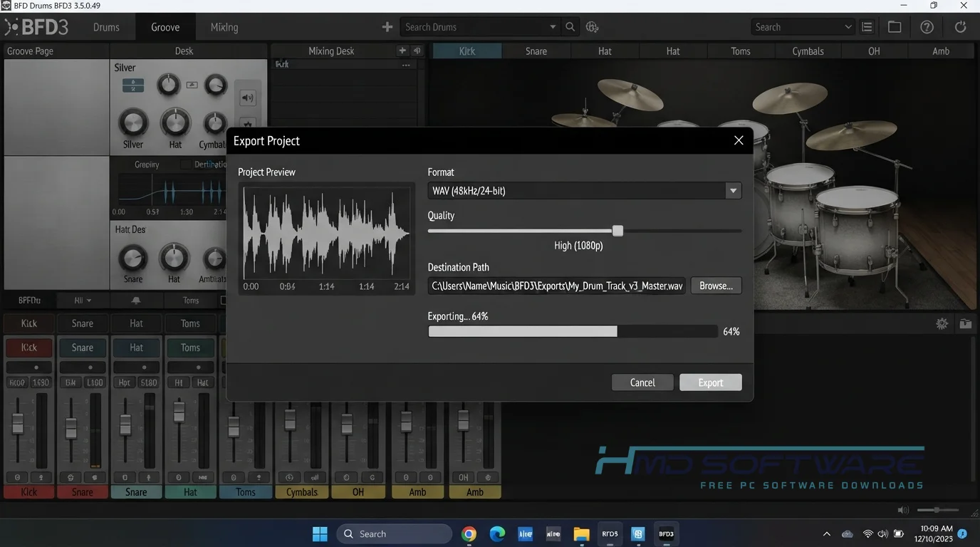Select the OH tab above the drum kit
The image size is (980, 547).
(874, 51)
